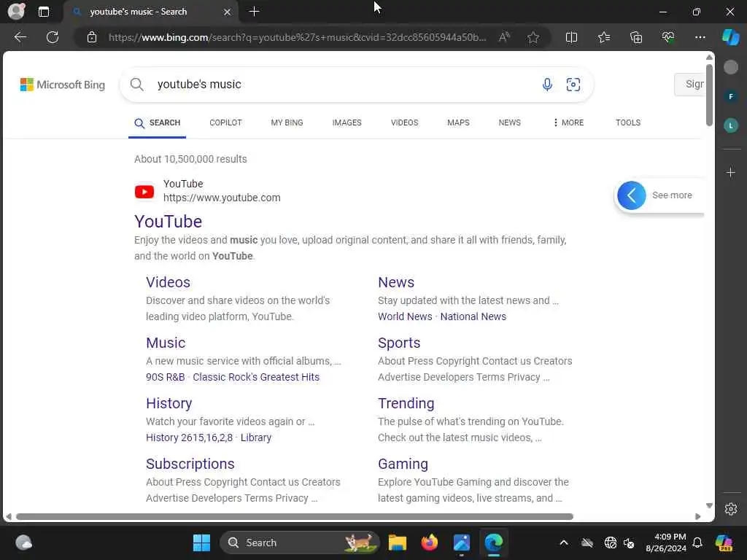The width and height of the screenshot is (747, 560).
Task: Close the youtube's music search tab
Action: coord(228,12)
